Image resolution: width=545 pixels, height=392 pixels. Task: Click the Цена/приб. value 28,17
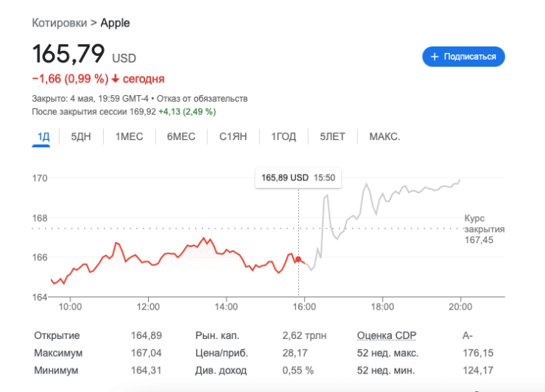[295, 353]
